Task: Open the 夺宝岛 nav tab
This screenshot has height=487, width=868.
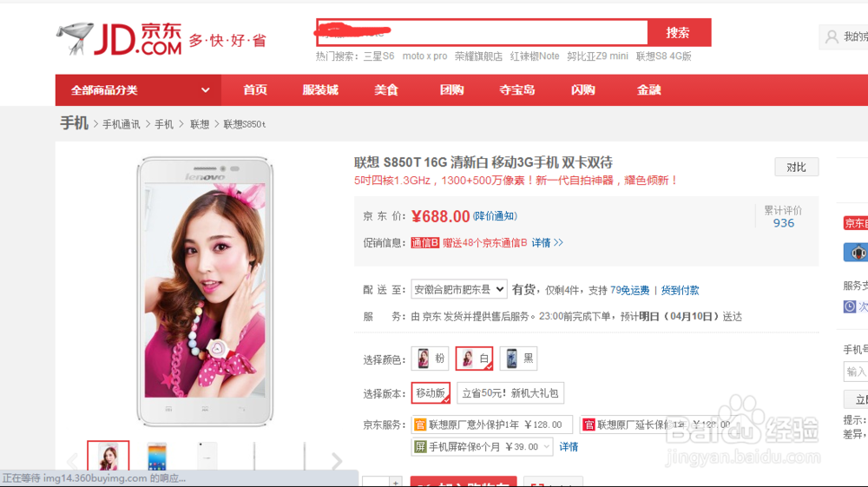Action: 517,90
